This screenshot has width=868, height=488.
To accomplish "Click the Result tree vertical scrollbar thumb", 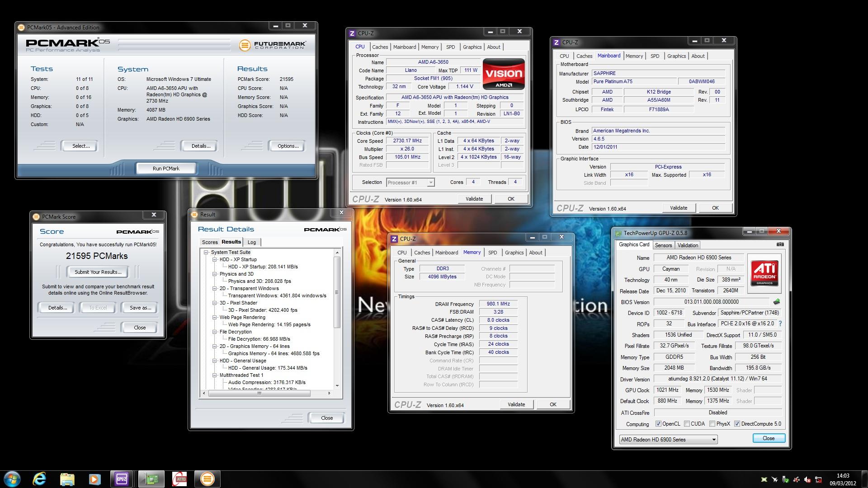I will [x=337, y=292].
